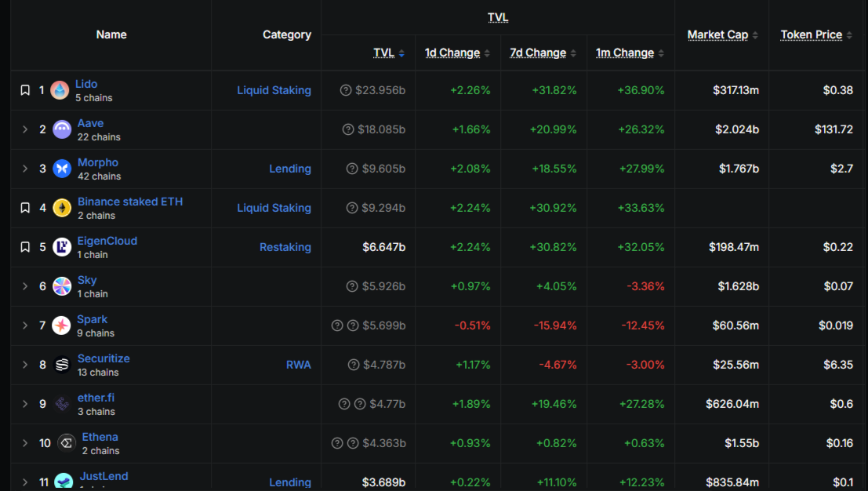Viewport: 868px width, 491px height.
Task: Click the Name column header
Action: (x=111, y=35)
